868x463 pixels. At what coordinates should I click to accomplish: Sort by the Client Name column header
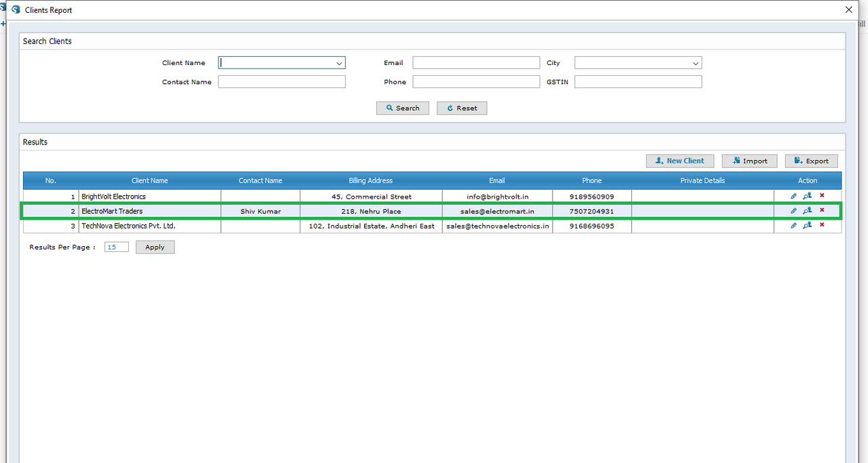[150, 180]
